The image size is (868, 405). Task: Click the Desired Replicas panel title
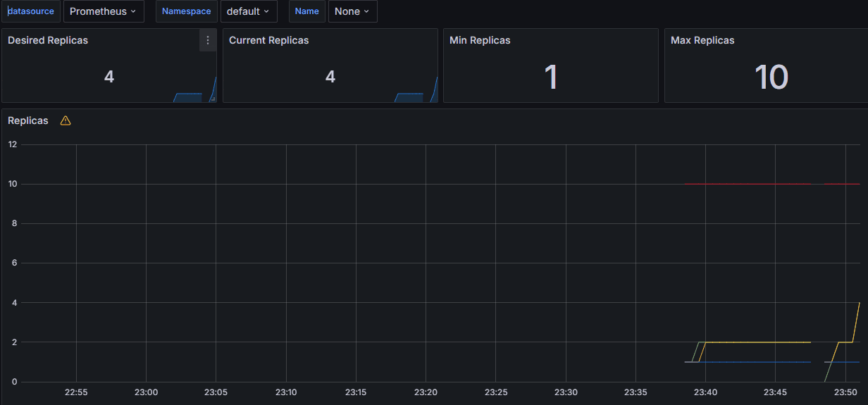(48, 40)
